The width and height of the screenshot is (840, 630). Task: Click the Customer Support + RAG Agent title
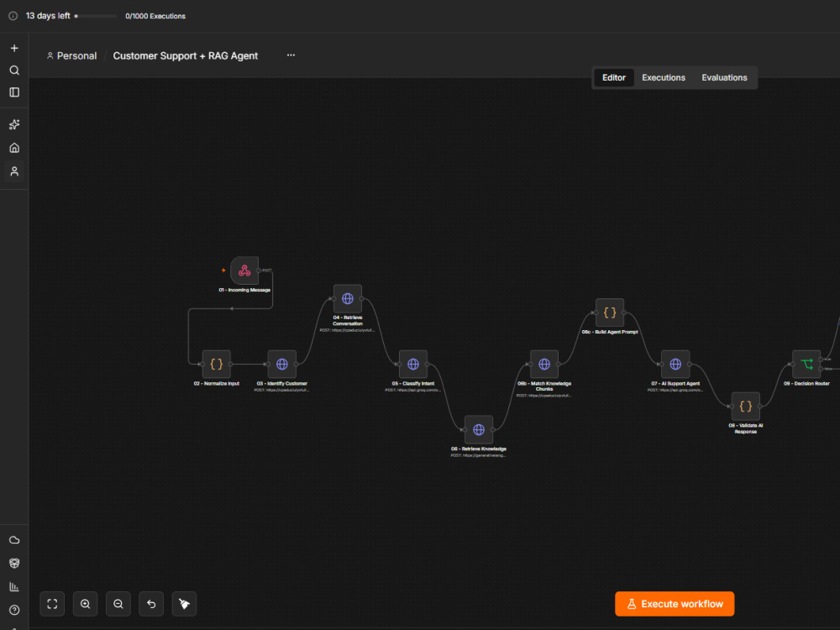click(x=186, y=55)
